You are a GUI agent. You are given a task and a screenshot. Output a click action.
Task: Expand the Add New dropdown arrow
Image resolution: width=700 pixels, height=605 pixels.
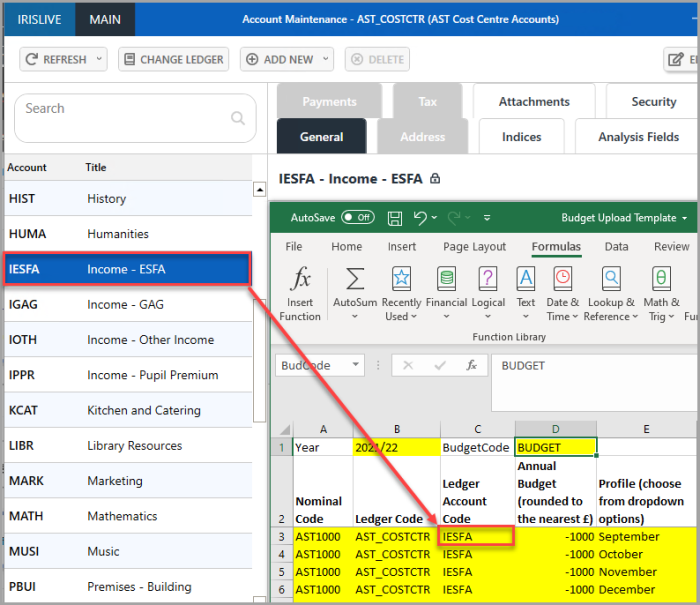324,60
